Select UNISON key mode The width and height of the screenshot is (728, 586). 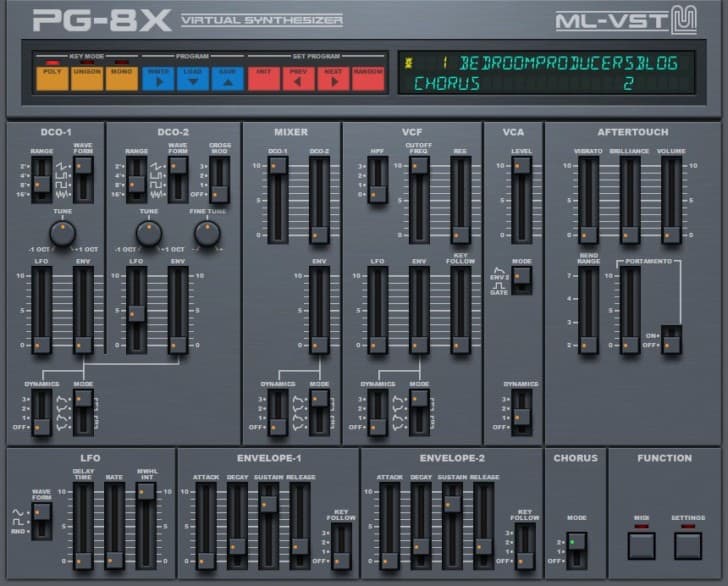click(x=87, y=78)
